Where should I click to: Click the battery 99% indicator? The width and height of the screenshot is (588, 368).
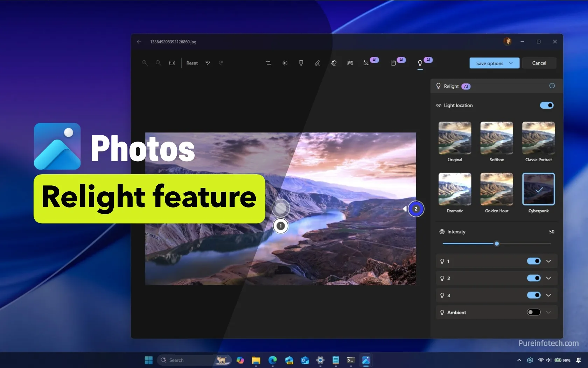click(x=562, y=360)
